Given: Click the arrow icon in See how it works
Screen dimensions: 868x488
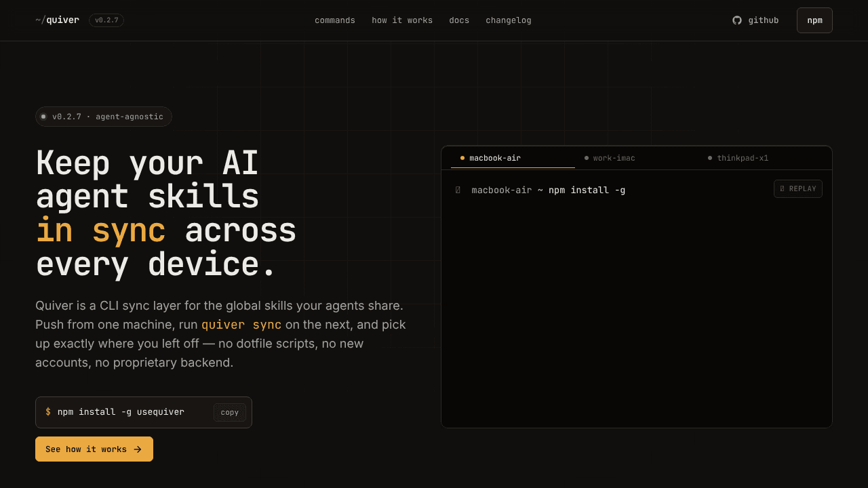Looking at the screenshot, I should point(138,449).
